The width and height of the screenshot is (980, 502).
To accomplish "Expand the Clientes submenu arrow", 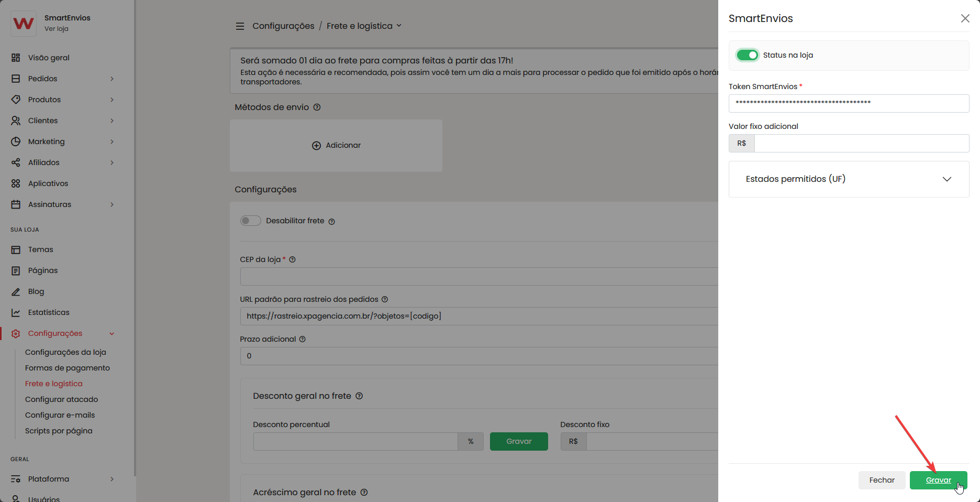I will click(112, 121).
